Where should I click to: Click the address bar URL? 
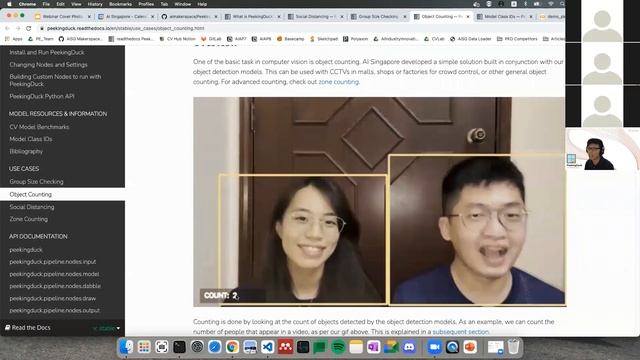(x=125, y=28)
